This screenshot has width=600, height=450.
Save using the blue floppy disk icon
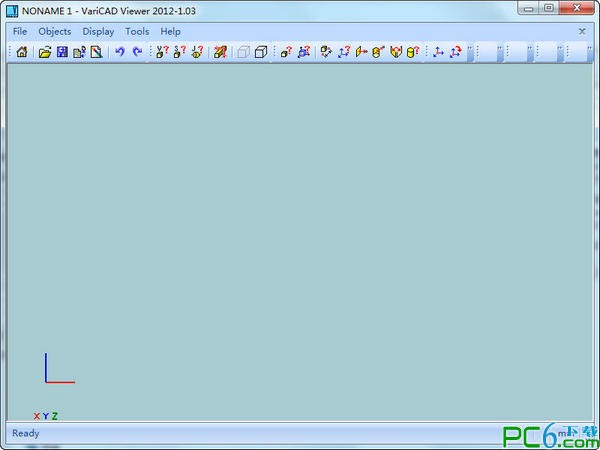[62, 52]
